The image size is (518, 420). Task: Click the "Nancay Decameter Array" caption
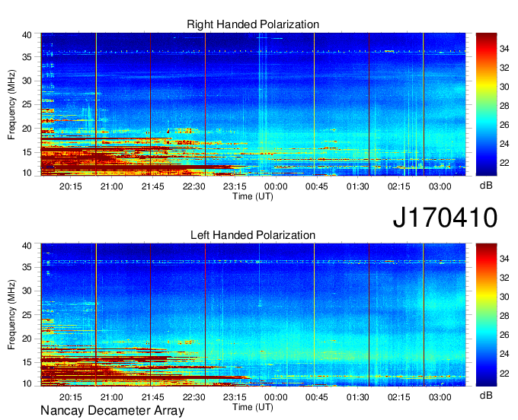click(x=112, y=411)
